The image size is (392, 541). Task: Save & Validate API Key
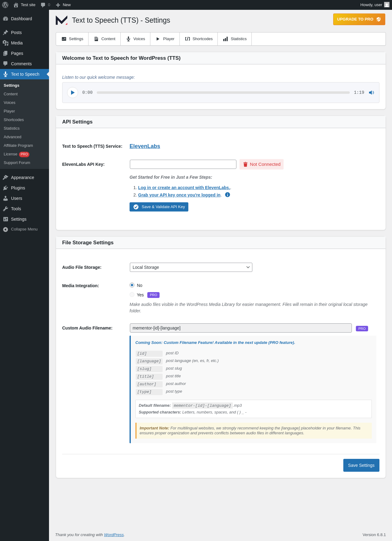click(x=159, y=207)
